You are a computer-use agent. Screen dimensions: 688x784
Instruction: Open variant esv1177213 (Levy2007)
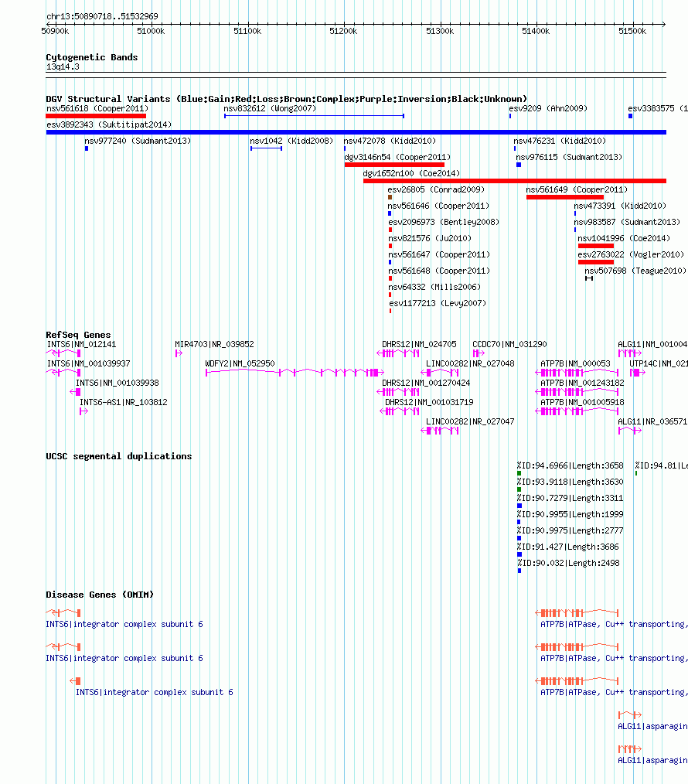pos(438,304)
